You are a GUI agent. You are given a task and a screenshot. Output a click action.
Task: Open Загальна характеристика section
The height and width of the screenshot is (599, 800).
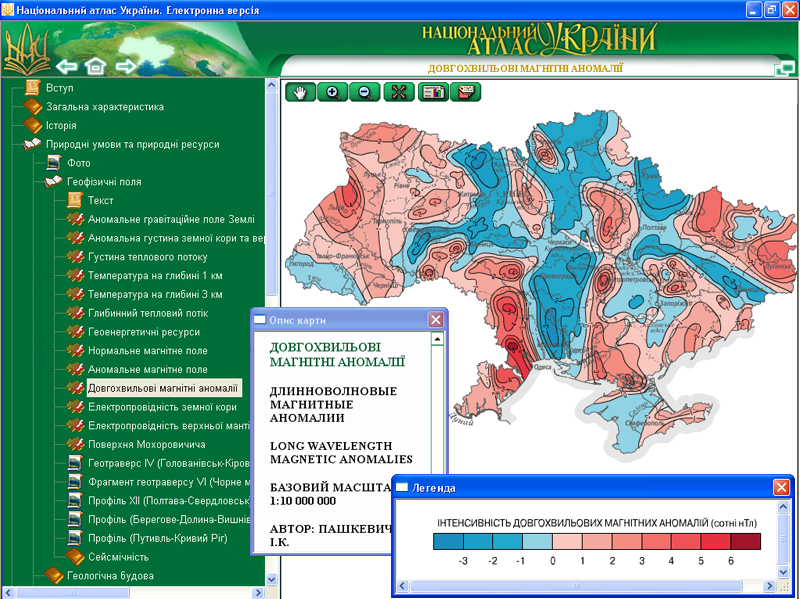coord(105,107)
